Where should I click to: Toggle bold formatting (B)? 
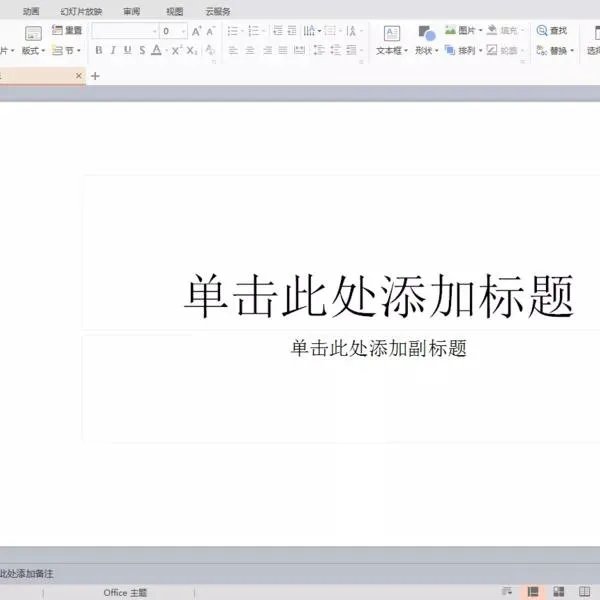tap(99, 50)
